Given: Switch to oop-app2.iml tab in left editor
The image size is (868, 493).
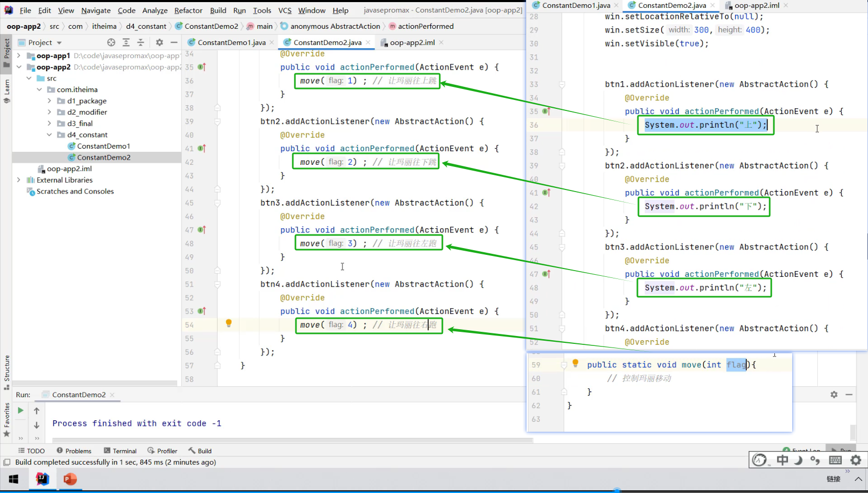Looking at the screenshot, I should [x=412, y=42].
